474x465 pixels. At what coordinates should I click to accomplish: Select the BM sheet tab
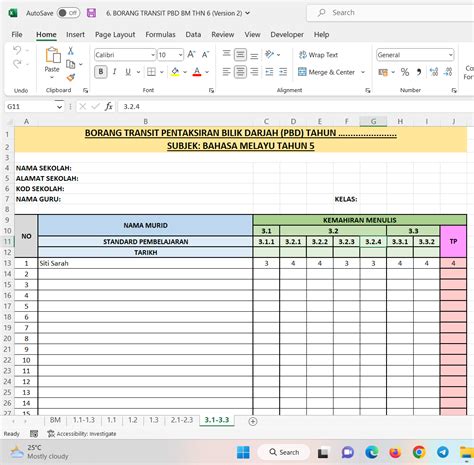pos(55,420)
